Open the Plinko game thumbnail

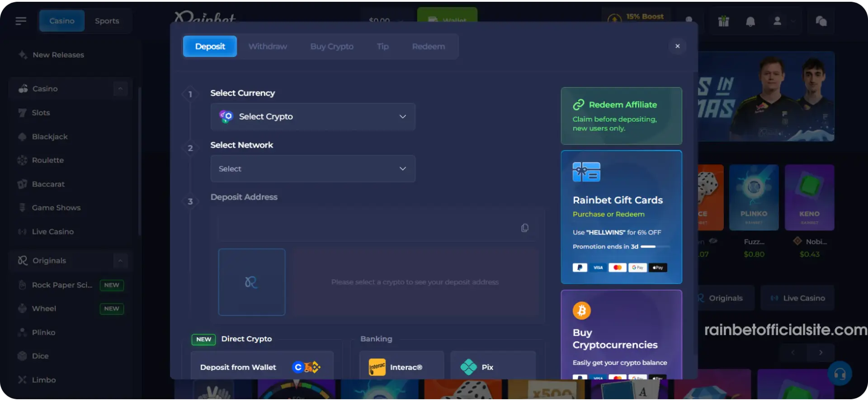click(x=754, y=197)
